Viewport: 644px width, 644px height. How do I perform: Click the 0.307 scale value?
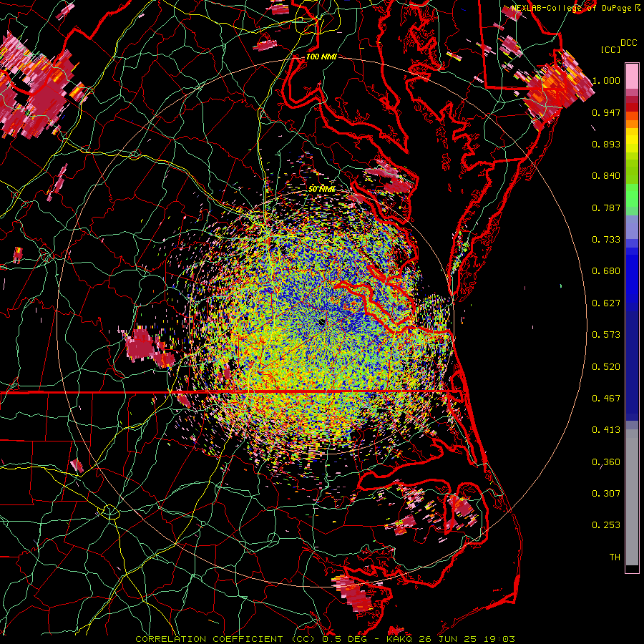tap(606, 494)
